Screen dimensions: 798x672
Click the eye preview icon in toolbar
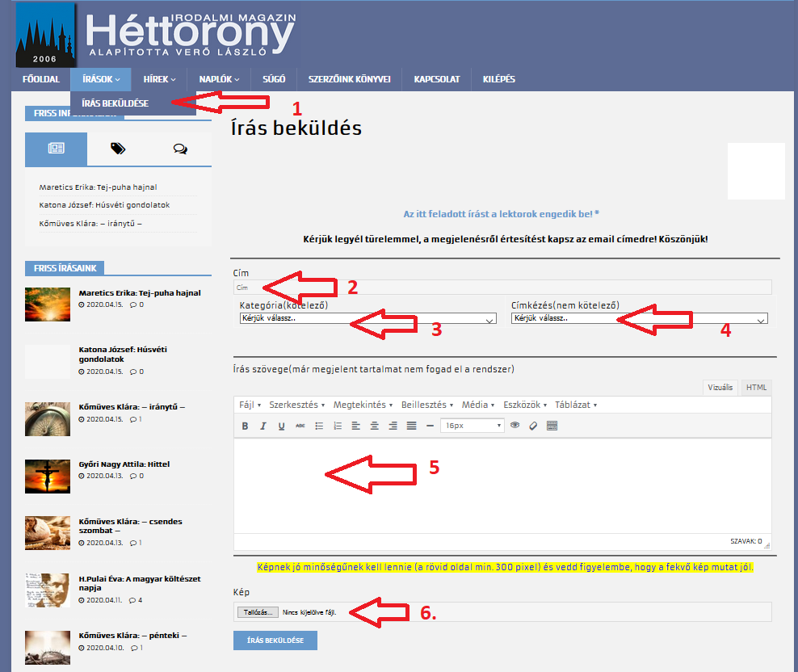[514, 426]
